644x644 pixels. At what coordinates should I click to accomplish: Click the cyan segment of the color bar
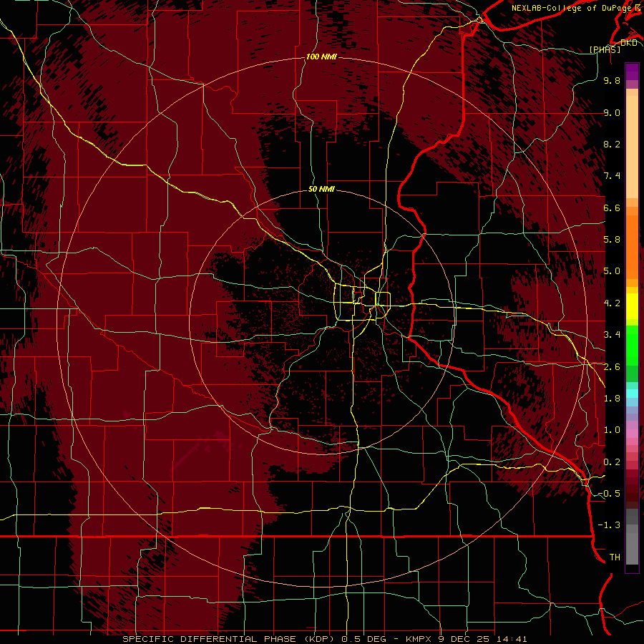pyautogui.click(x=632, y=394)
